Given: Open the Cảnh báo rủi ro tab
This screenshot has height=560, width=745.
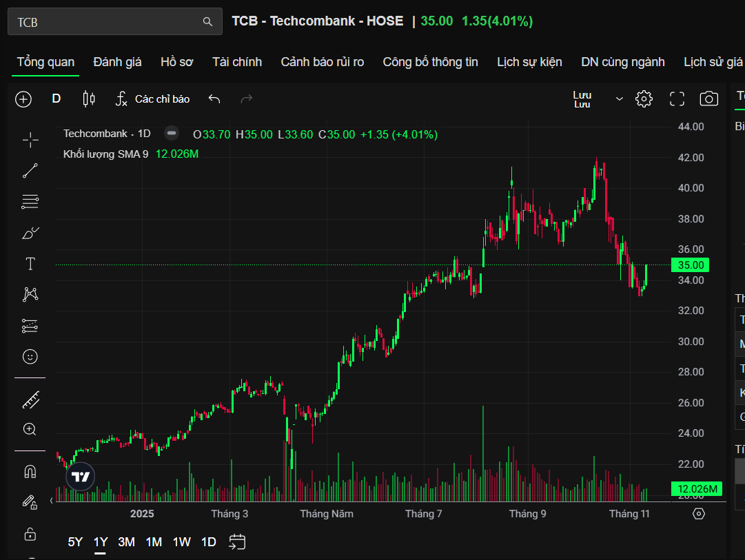Looking at the screenshot, I should (322, 62).
